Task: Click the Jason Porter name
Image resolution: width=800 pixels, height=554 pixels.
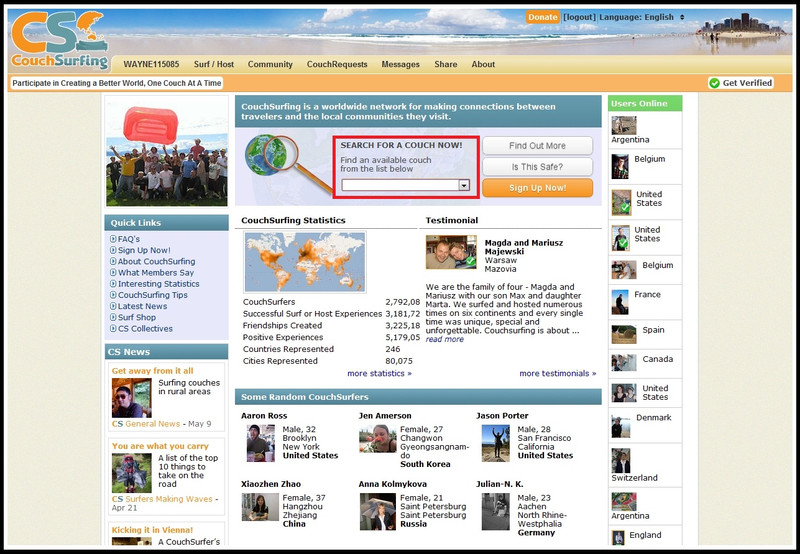Action: coord(502,416)
